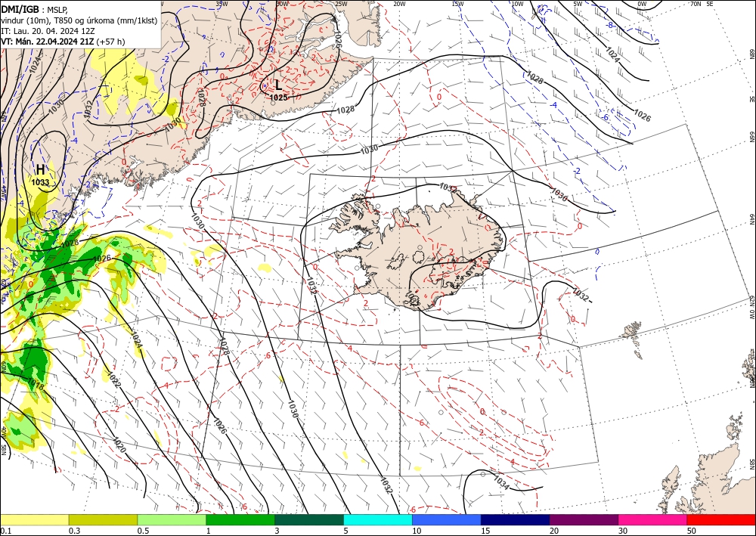Click the '0.5' legend scale value

click(x=143, y=530)
